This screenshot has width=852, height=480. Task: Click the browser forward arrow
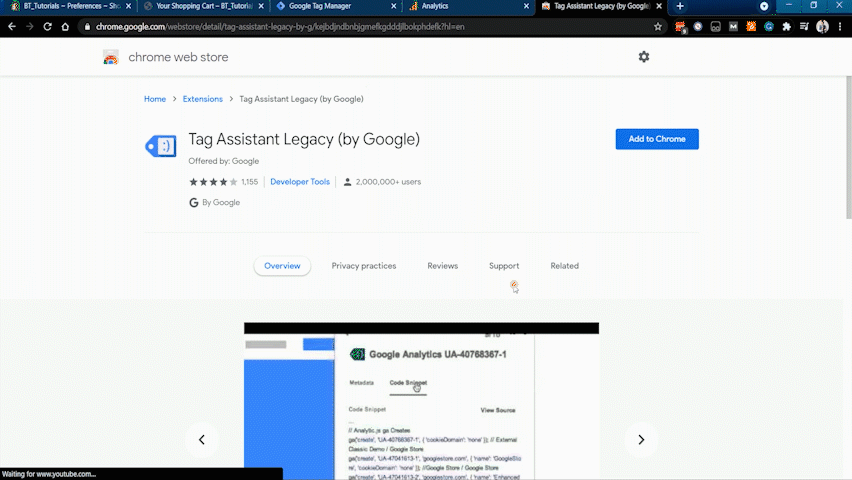pyautogui.click(x=30, y=27)
